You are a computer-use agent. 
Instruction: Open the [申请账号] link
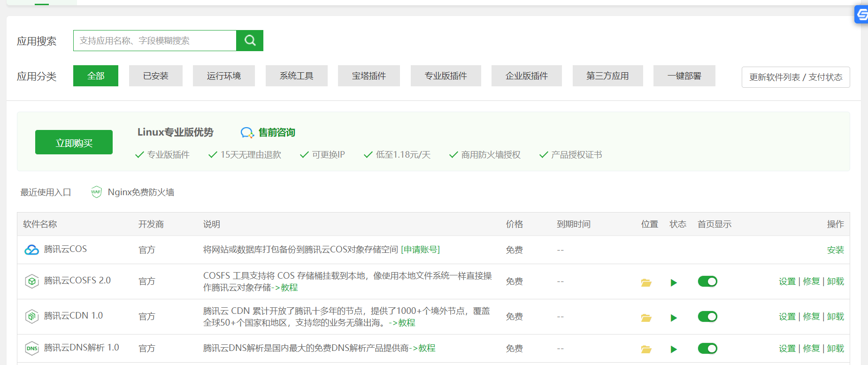(420, 250)
